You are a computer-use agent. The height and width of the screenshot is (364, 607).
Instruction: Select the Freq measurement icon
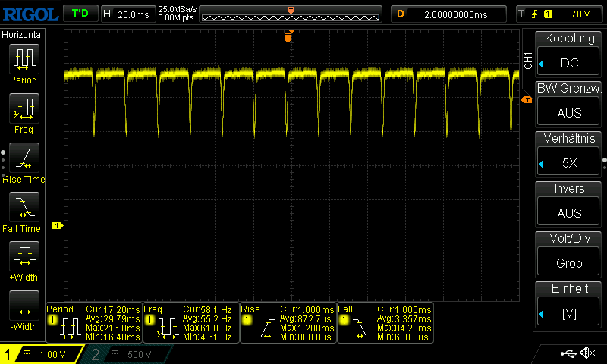(23, 108)
